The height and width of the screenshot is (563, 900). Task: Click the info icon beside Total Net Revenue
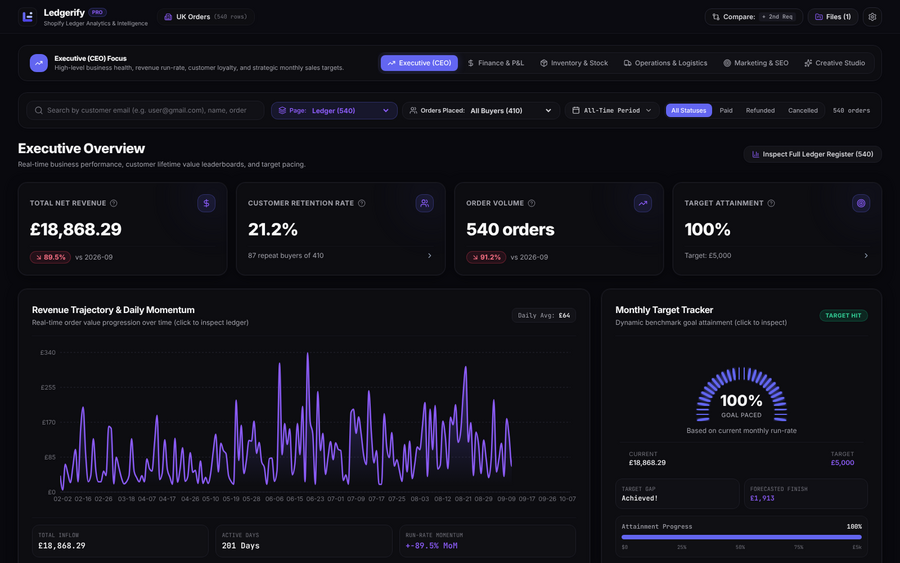pos(114,203)
